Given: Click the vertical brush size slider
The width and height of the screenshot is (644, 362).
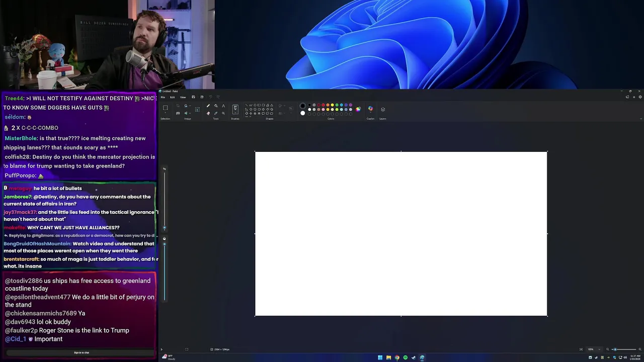Looking at the screenshot, I should click(x=164, y=201).
